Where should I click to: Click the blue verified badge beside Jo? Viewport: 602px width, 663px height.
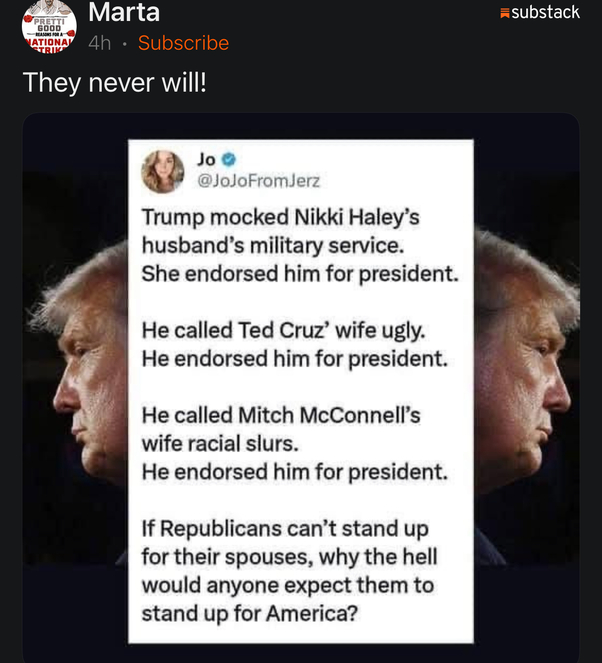point(229,159)
